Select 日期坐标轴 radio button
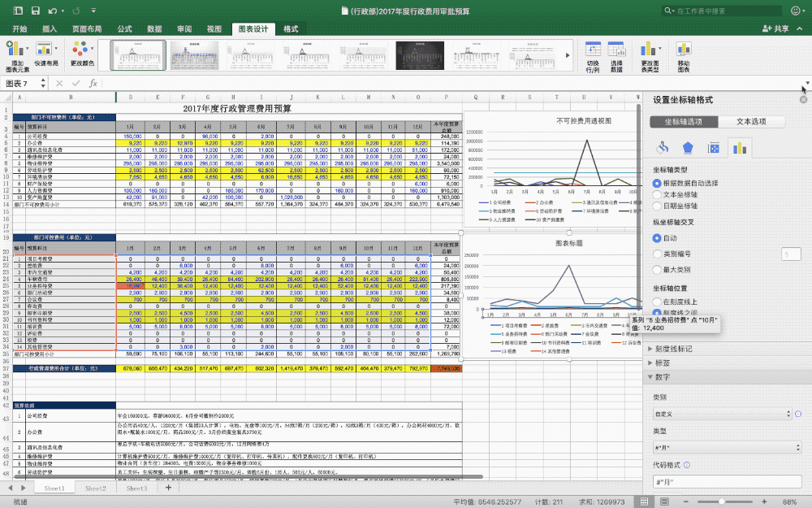Screen dimensions: 812x508 point(657,206)
